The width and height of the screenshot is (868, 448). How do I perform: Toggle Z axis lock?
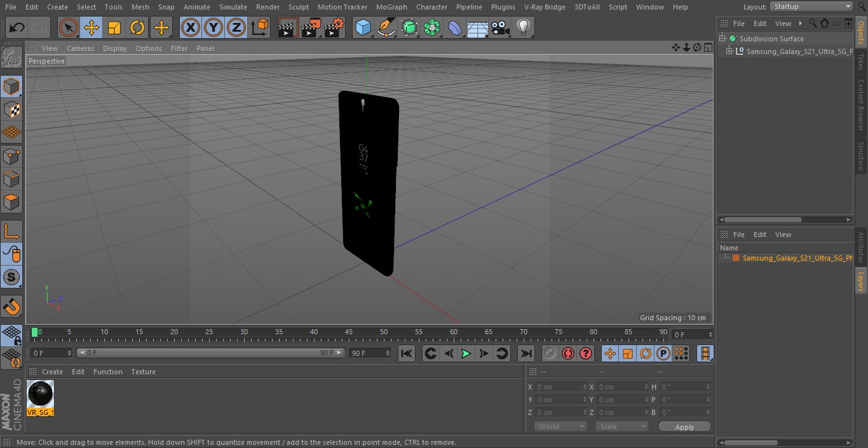click(x=236, y=27)
